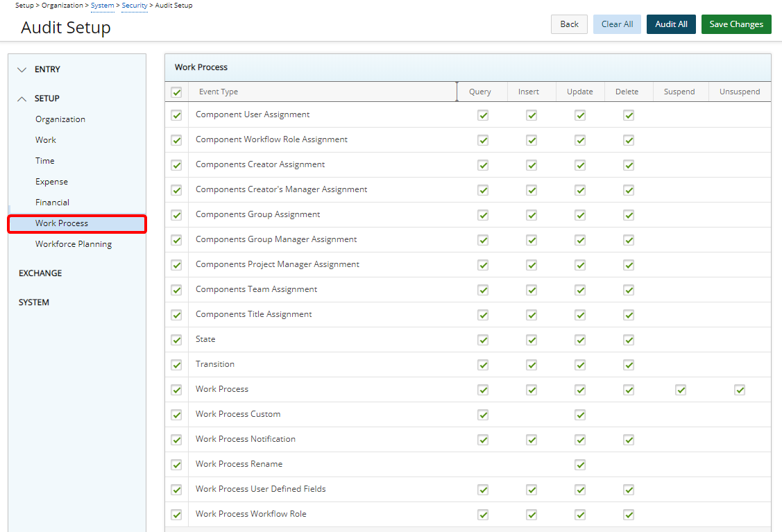Image resolution: width=782 pixels, height=532 pixels.
Task: Toggle the select-all header checkbox
Action: pos(176,92)
